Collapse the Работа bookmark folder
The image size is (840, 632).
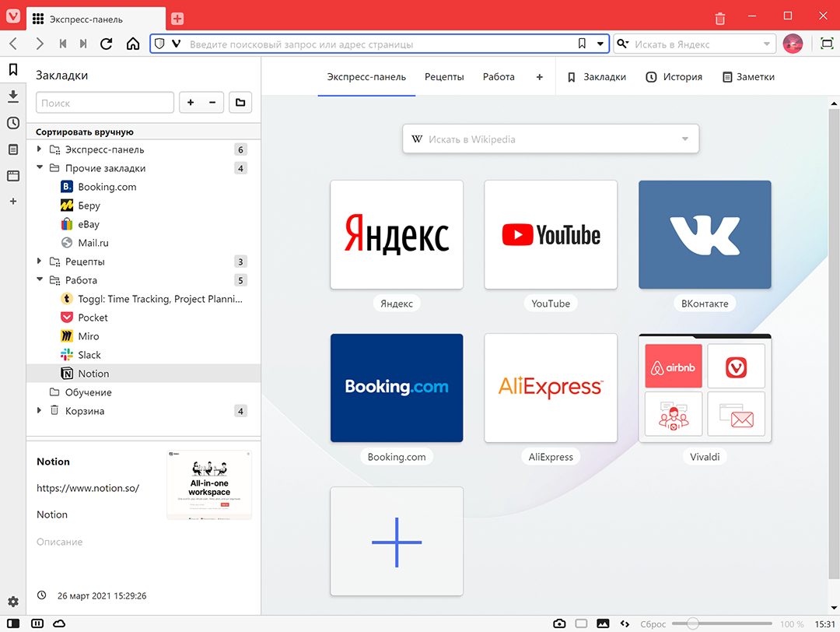[x=40, y=279]
